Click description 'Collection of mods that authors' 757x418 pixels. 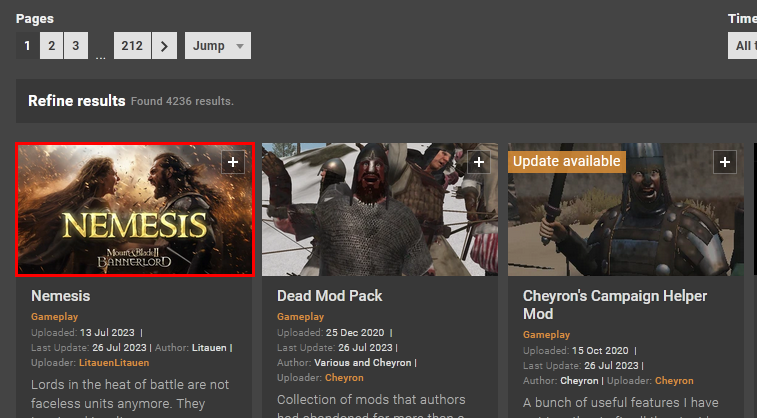(x=371, y=400)
